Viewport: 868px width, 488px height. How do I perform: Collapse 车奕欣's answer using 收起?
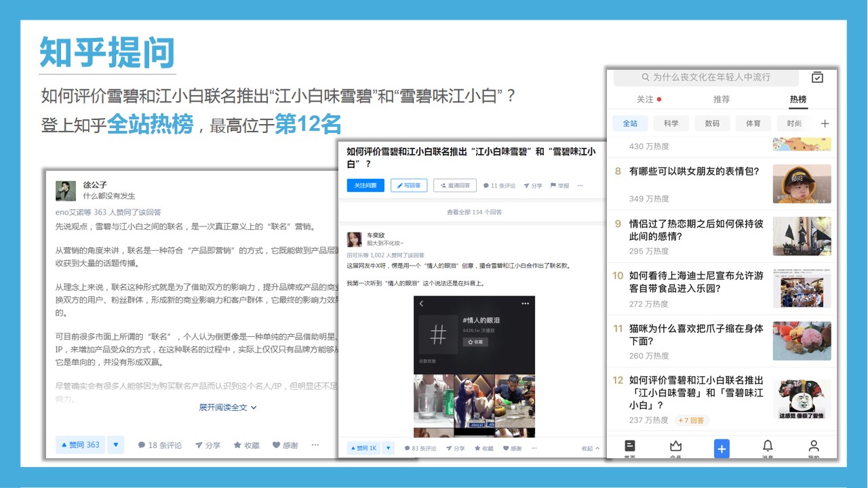[x=589, y=449]
